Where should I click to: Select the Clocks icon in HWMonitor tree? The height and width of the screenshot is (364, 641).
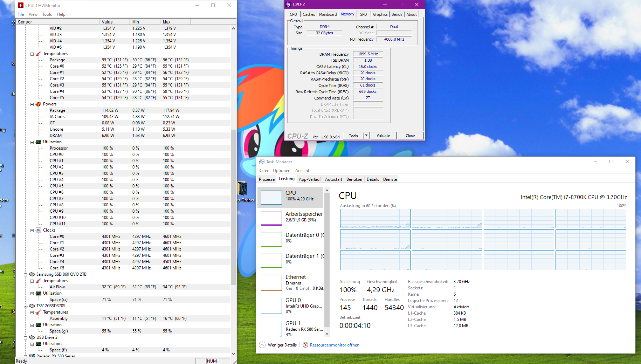[x=39, y=230]
